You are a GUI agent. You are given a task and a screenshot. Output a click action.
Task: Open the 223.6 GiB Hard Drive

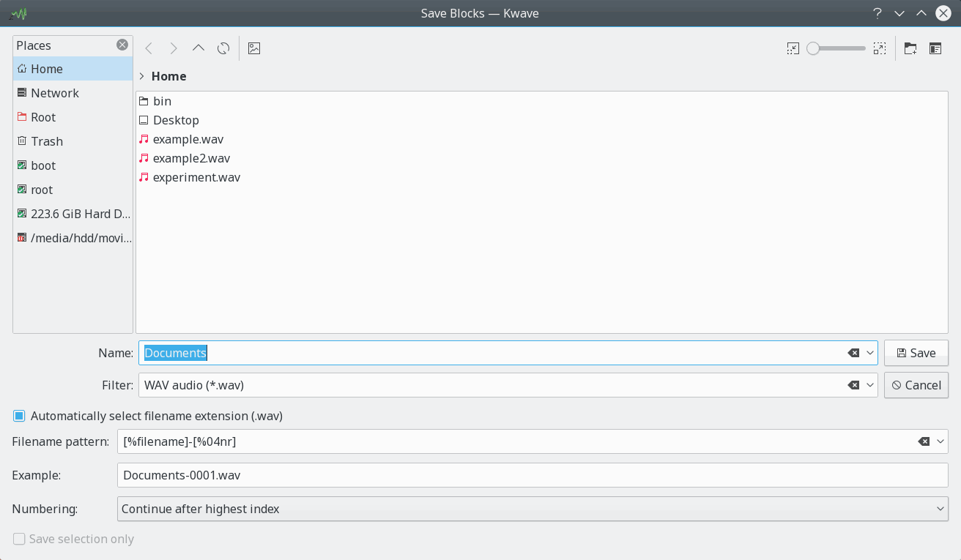tap(72, 214)
